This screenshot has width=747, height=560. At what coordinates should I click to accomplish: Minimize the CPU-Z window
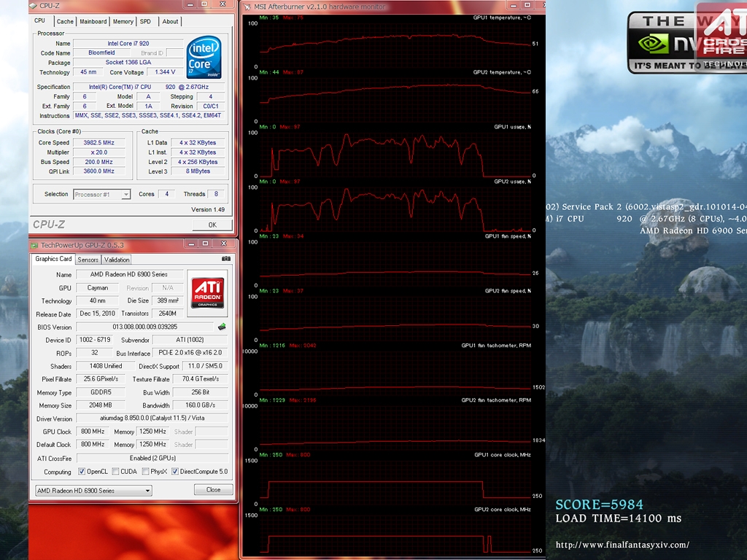[190, 4]
